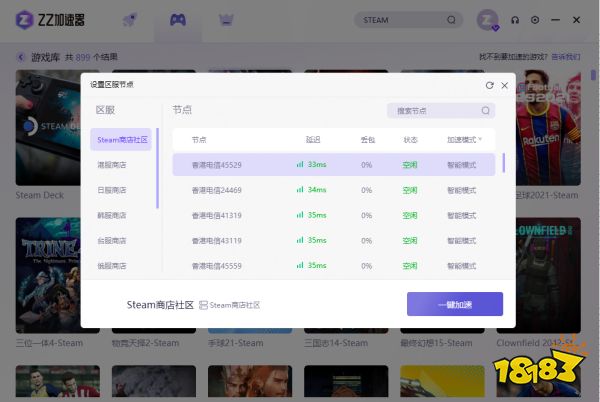Select 韩服商店 region

pos(112,215)
